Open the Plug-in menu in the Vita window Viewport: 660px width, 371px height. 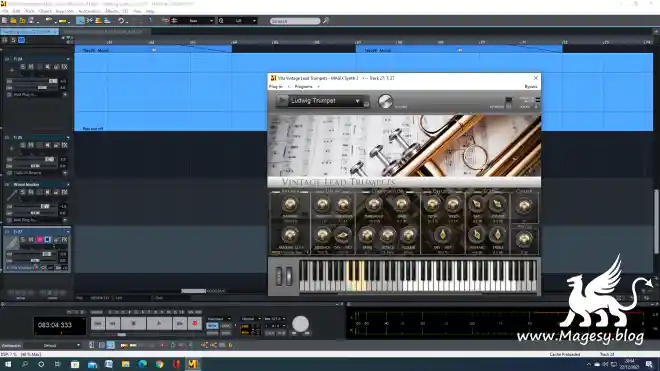click(276, 86)
